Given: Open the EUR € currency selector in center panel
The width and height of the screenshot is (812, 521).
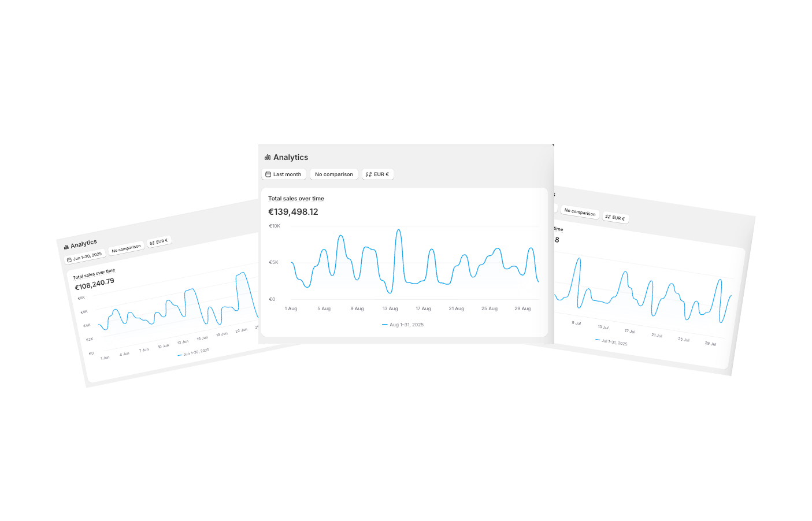Looking at the screenshot, I should [378, 174].
